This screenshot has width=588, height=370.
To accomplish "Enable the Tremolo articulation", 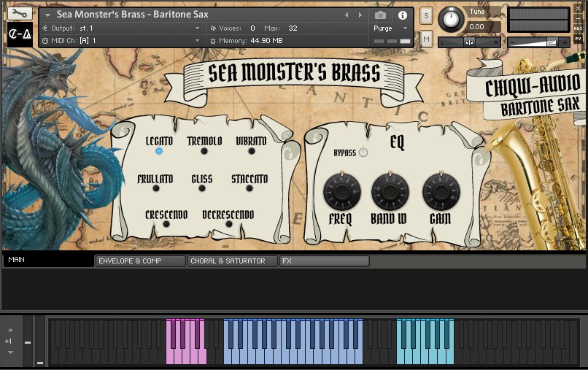I will click(x=204, y=151).
